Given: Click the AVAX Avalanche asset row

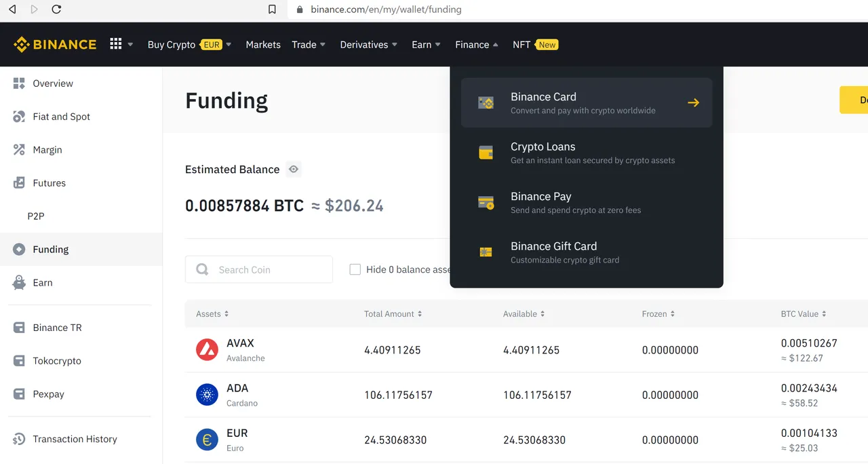Looking at the screenshot, I should point(526,350).
